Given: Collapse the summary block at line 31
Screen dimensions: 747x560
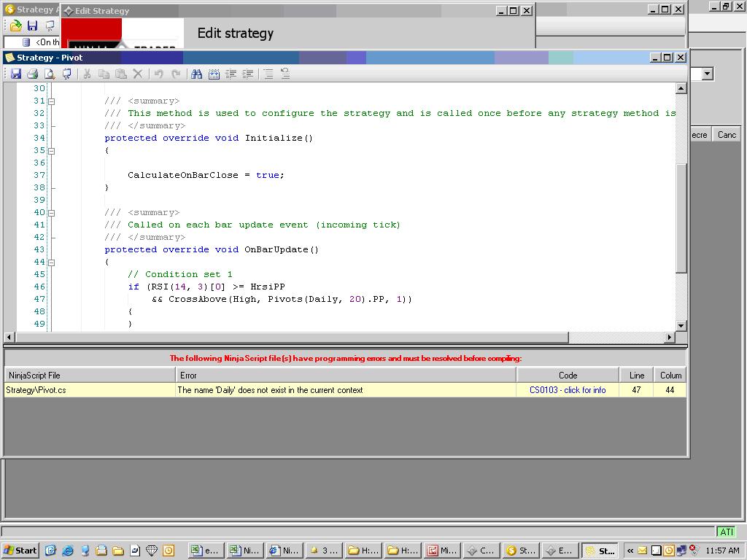Looking at the screenshot, I should 52,101.
